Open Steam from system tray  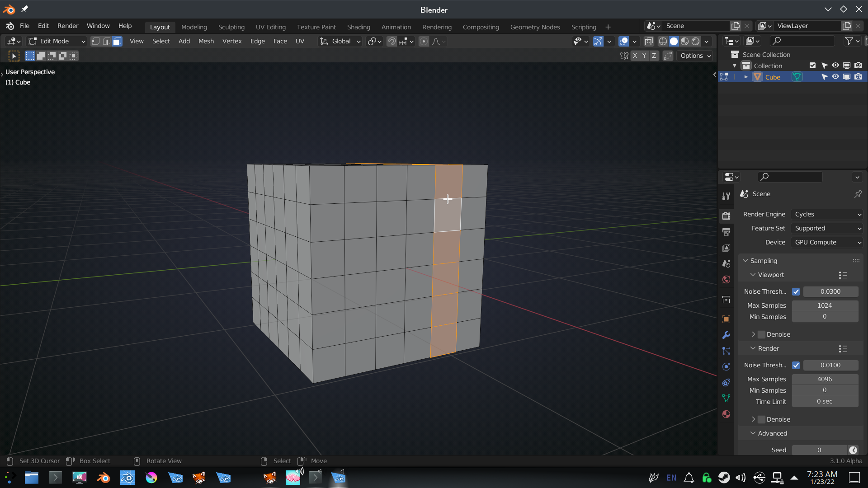point(724,478)
